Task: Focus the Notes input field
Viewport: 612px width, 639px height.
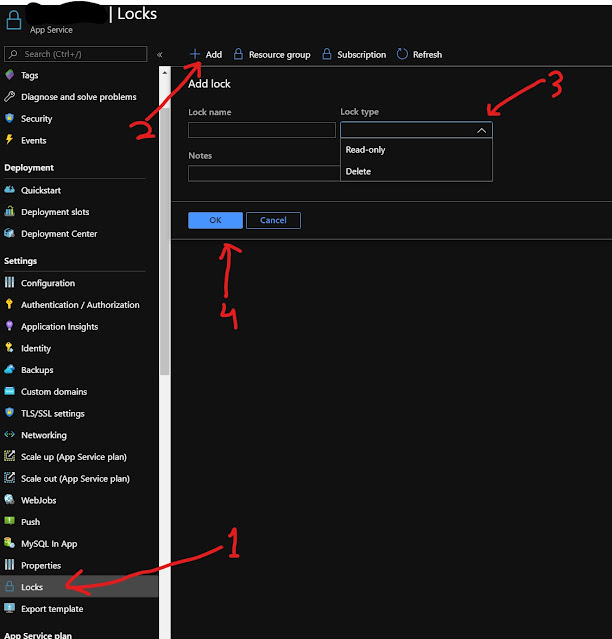Action: 264,173
